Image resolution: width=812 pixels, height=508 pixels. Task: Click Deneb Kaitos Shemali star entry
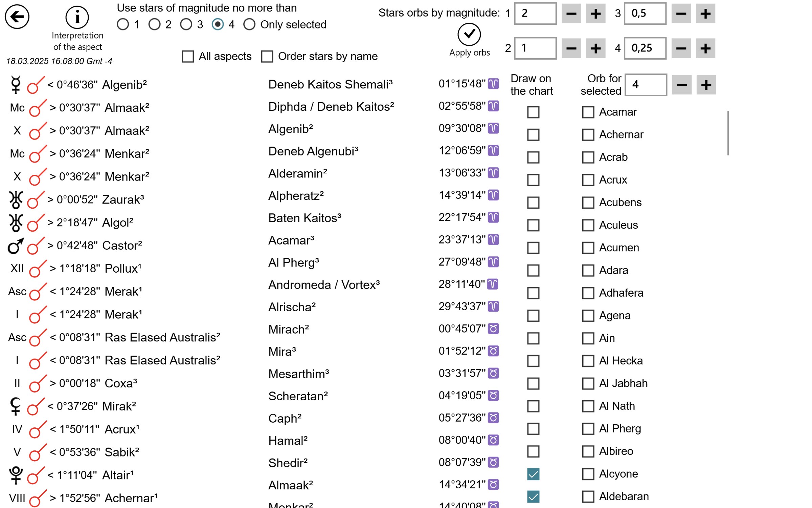tap(330, 84)
